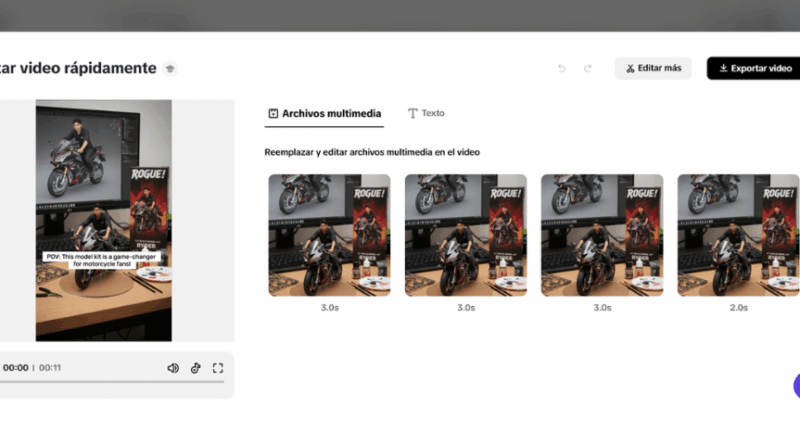800x445 pixels.
Task: Enter fullscreen preview mode
Action: pos(218,368)
